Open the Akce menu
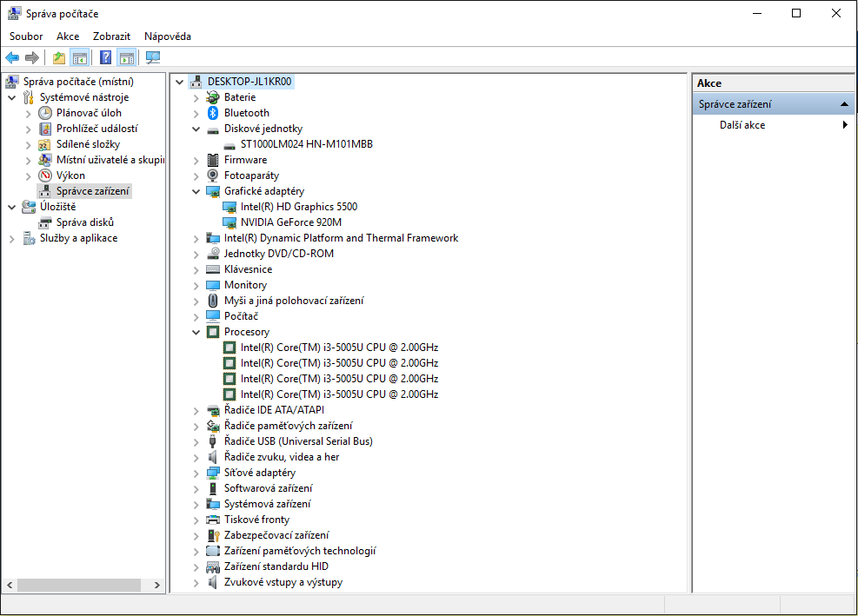858x616 pixels. coord(68,36)
